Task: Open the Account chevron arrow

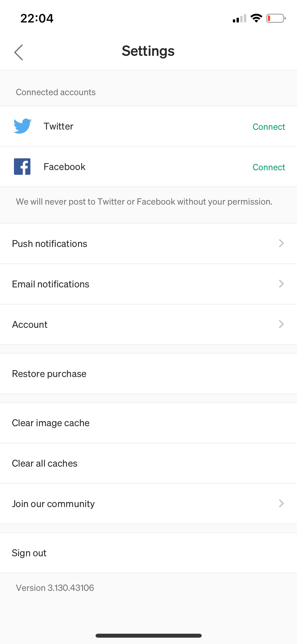Action: [281, 324]
